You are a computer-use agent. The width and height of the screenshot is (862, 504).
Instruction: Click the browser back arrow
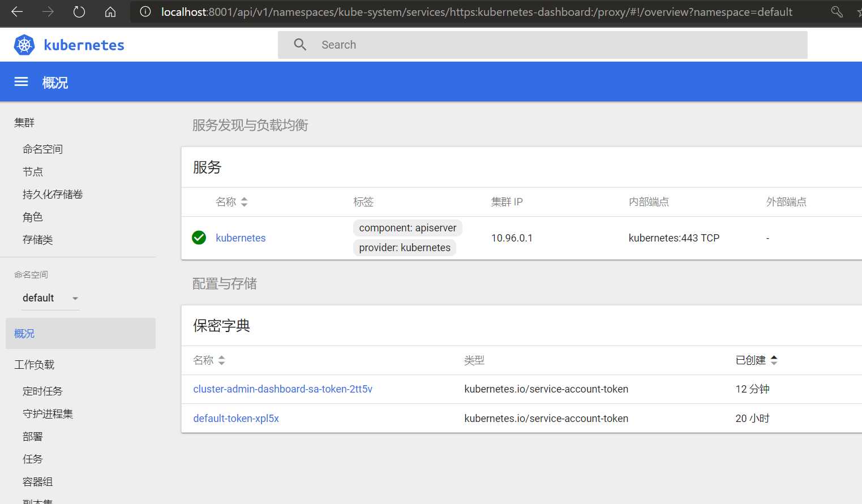click(17, 12)
